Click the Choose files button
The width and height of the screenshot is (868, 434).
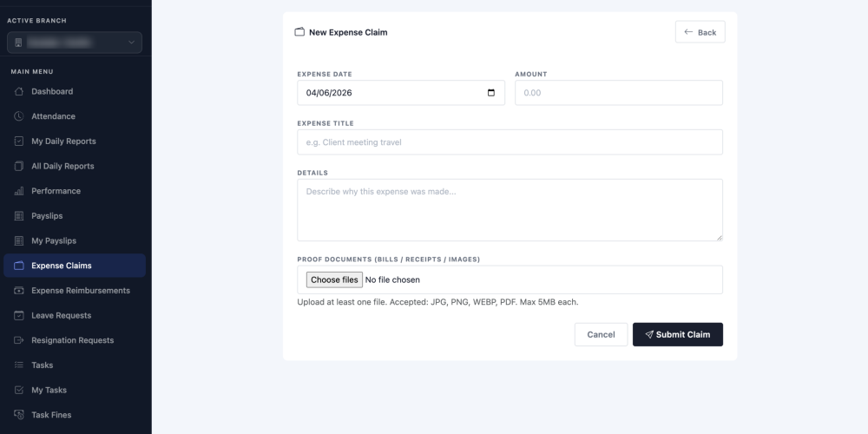click(334, 279)
